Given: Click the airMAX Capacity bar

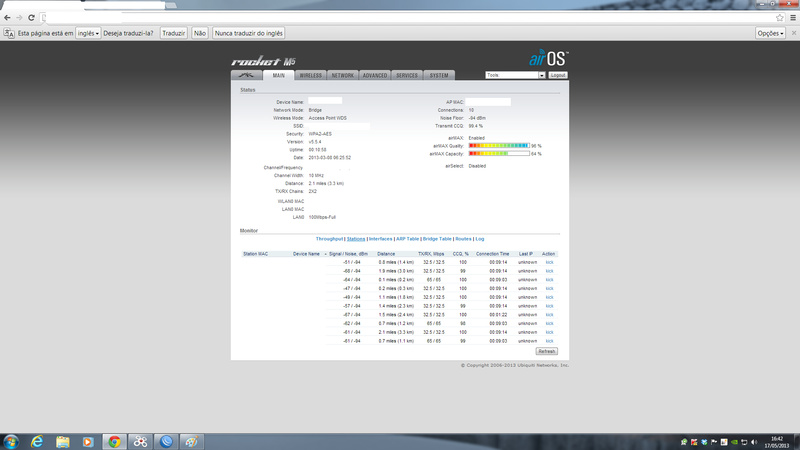Looking at the screenshot, I should click(x=499, y=154).
